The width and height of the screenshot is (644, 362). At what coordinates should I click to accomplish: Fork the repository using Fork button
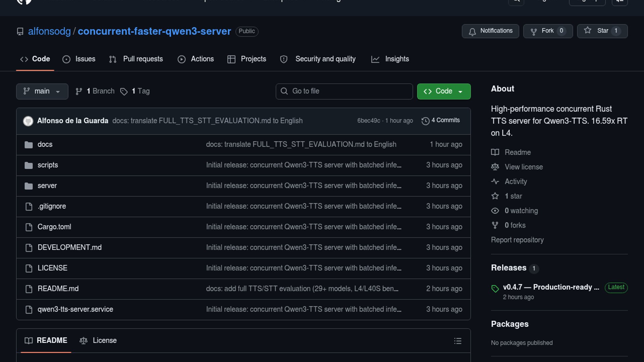(547, 31)
